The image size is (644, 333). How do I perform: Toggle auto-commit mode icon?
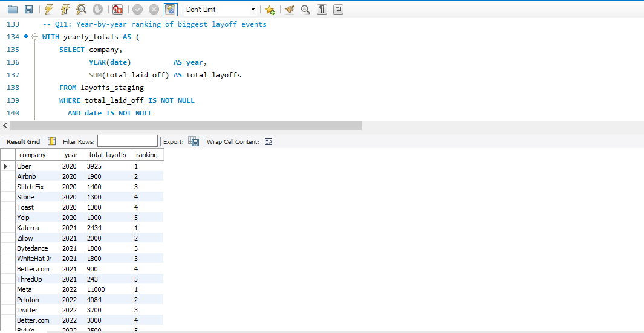[171, 10]
